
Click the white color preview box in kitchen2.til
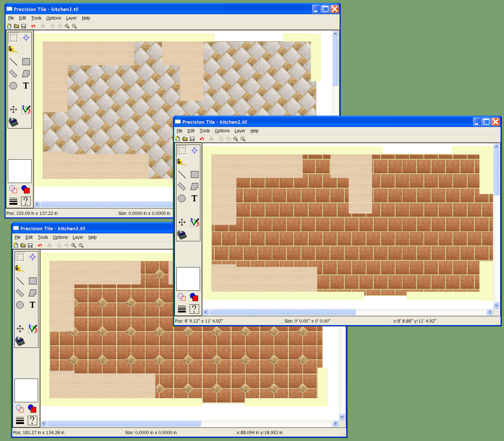188,279
